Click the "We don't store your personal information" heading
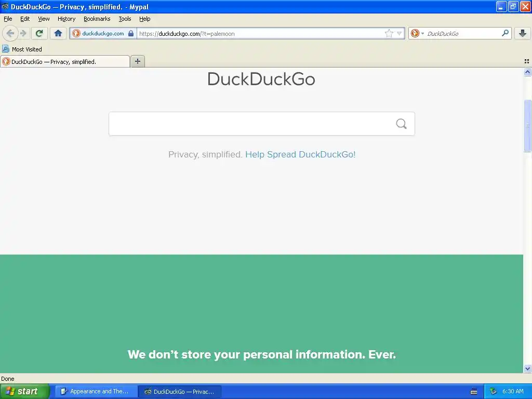 click(x=262, y=354)
